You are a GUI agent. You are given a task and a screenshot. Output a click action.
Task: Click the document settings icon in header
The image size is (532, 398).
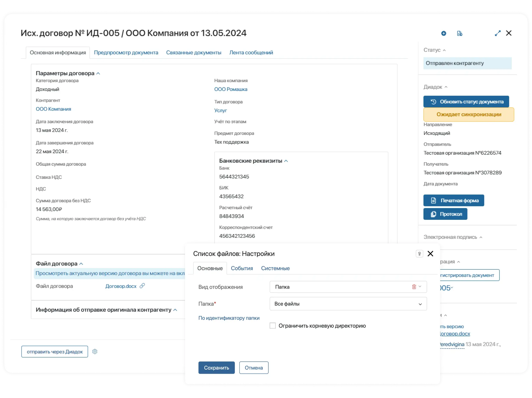click(x=459, y=33)
